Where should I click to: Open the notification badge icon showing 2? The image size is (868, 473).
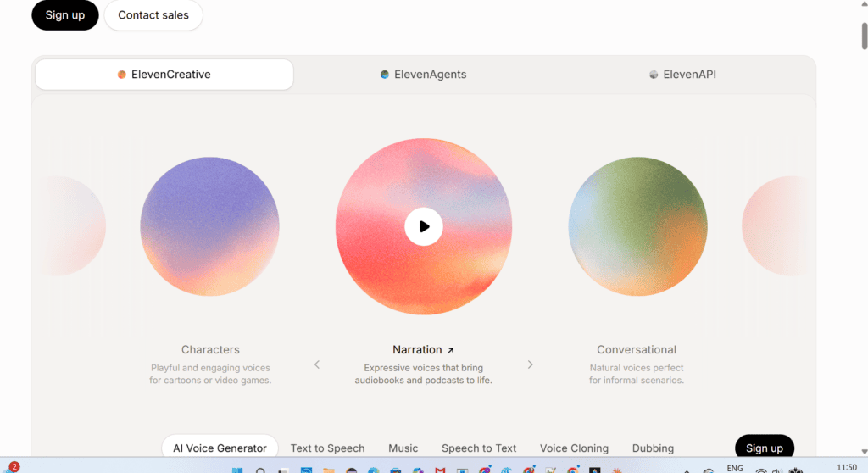[14, 467]
